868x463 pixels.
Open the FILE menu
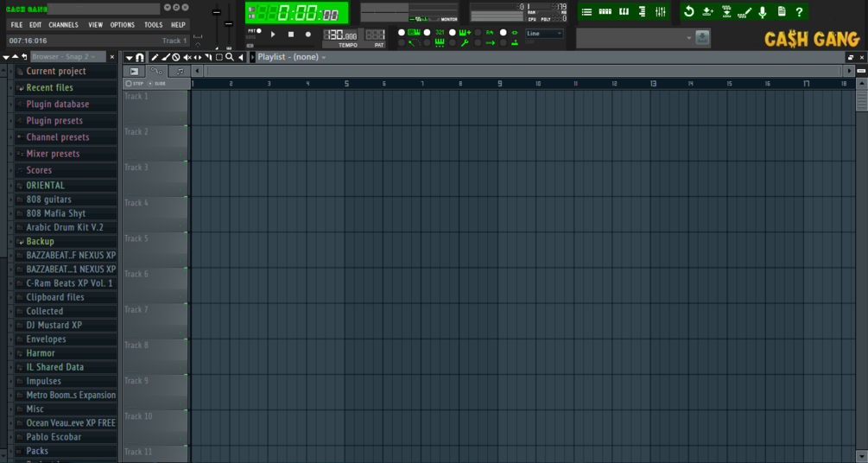coord(16,25)
